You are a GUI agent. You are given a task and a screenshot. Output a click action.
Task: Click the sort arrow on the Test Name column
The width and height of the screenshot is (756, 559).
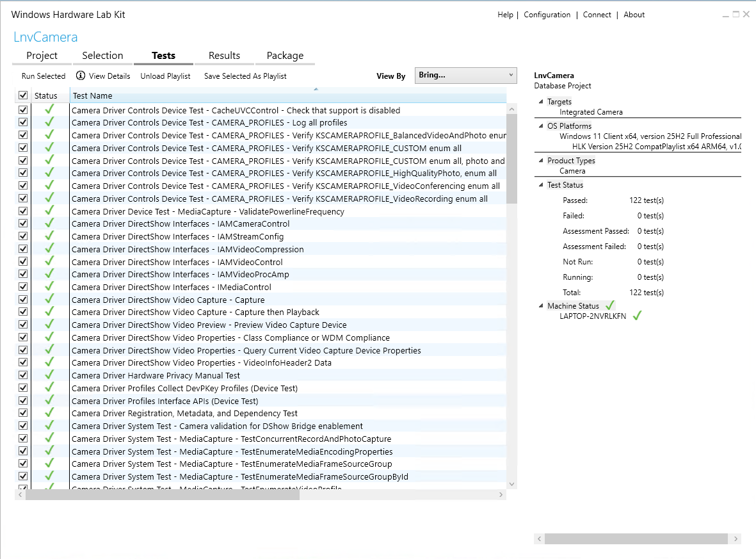316,89
